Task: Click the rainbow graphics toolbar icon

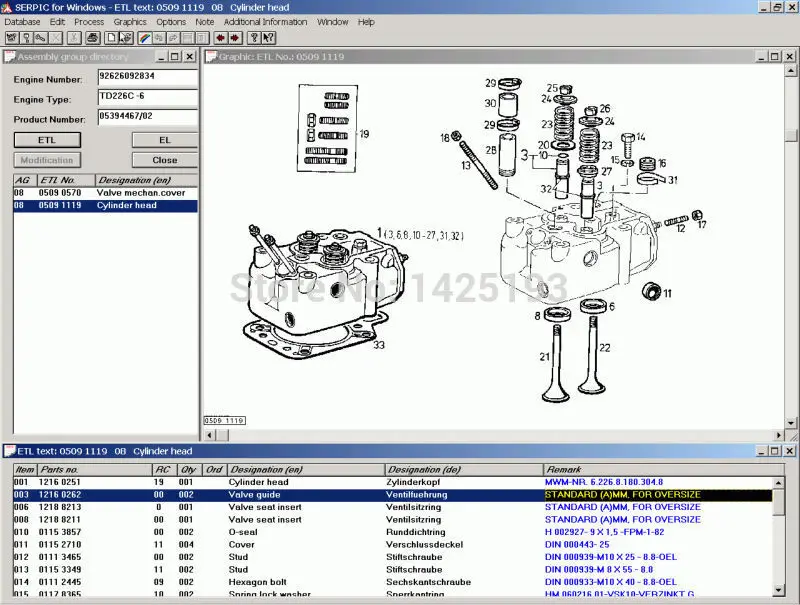Action: coord(144,38)
